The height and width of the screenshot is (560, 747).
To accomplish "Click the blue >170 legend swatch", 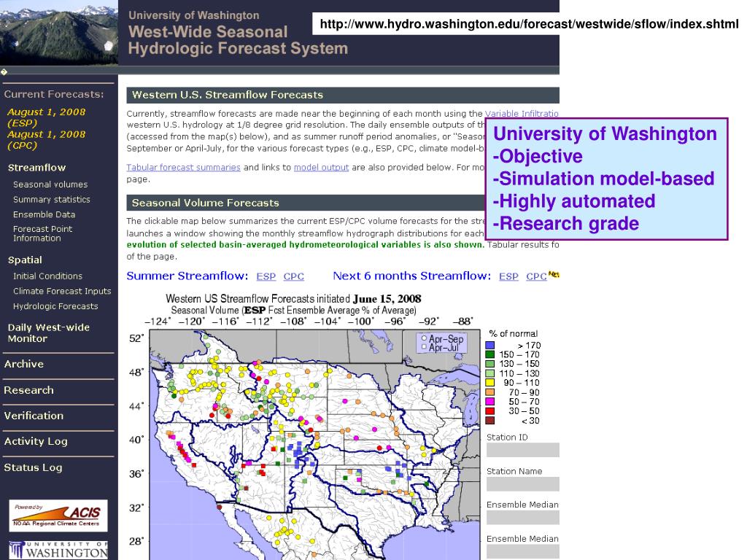I will pos(489,345).
